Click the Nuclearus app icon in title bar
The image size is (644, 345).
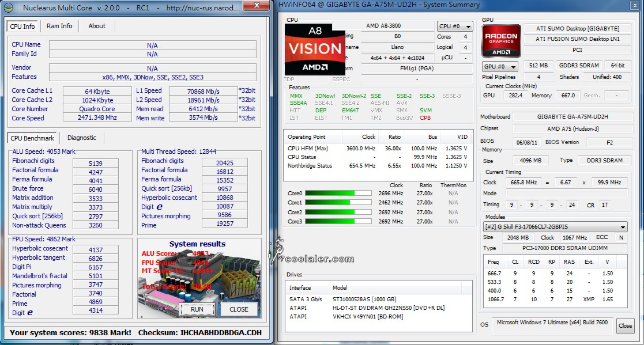click(x=8, y=7)
